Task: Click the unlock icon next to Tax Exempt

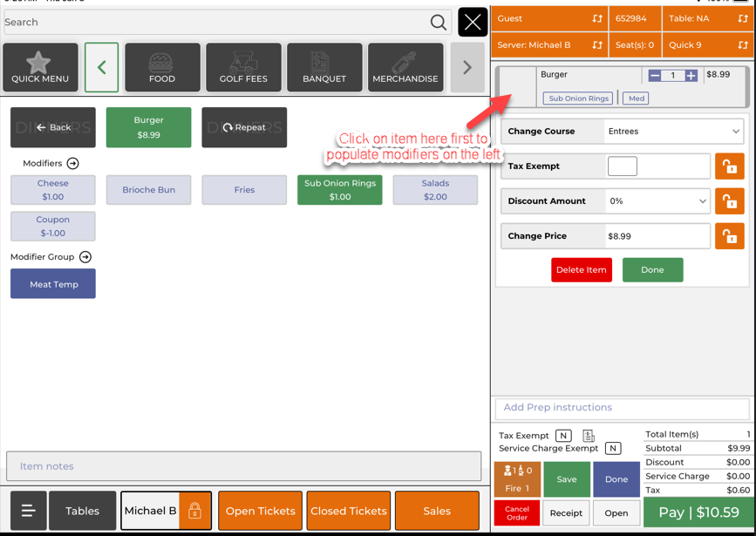Action: click(x=729, y=166)
